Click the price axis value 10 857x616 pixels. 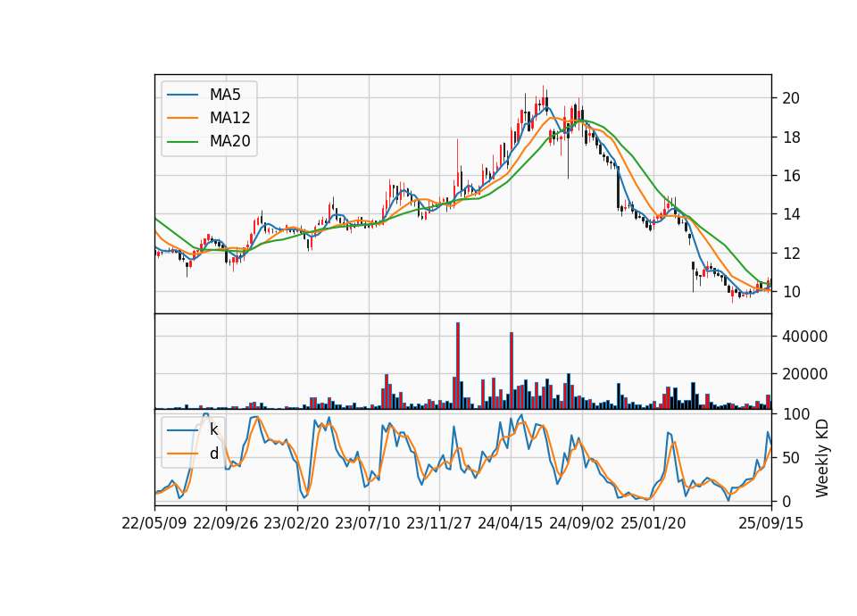791,293
